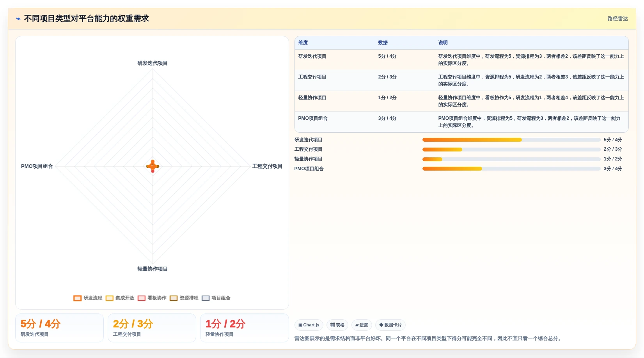Click the 轻量协作项目 progress bar

tap(511, 159)
